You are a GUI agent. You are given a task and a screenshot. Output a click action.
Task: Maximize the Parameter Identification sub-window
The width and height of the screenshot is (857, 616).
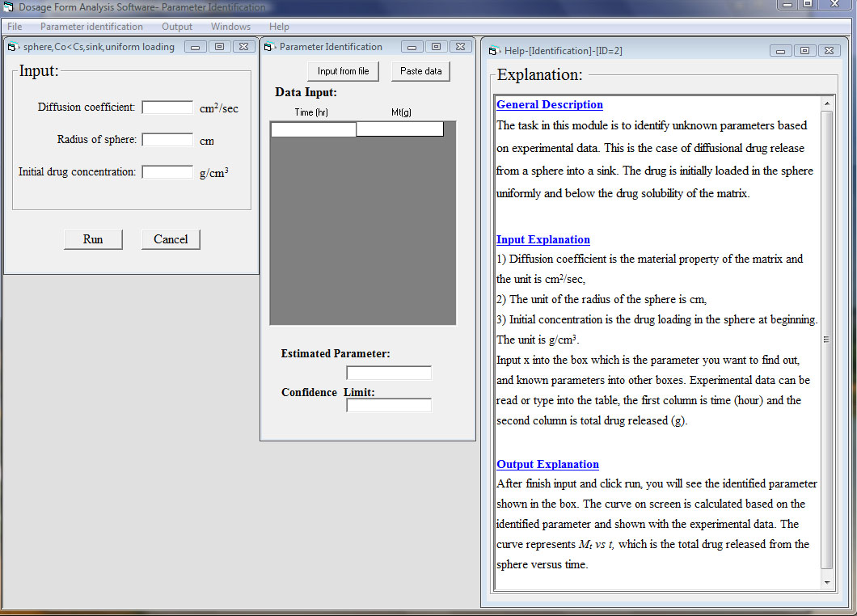click(436, 47)
